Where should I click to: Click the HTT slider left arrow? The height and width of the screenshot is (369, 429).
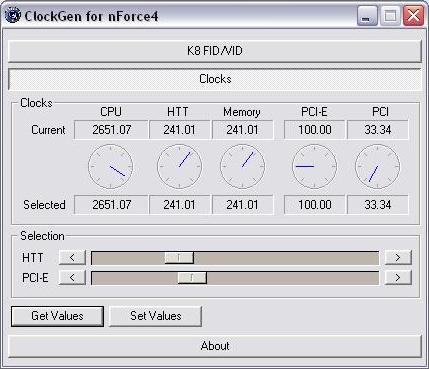coord(72,258)
